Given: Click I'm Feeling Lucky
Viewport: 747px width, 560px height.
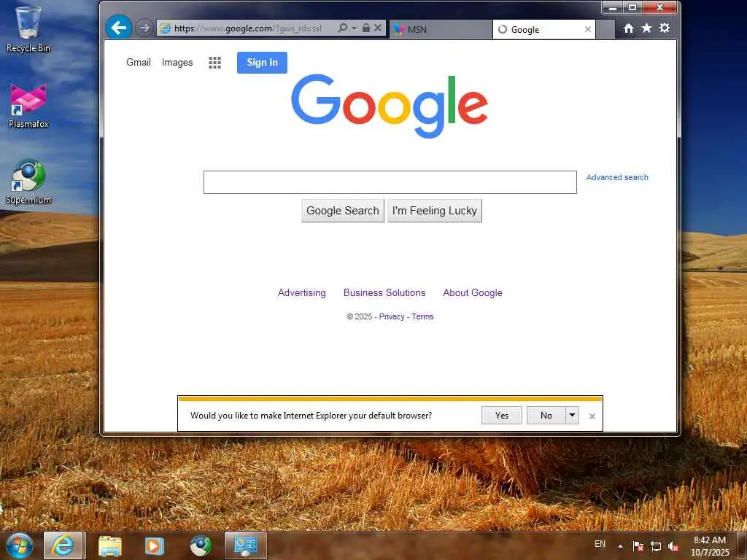Looking at the screenshot, I should pos(435,211).
